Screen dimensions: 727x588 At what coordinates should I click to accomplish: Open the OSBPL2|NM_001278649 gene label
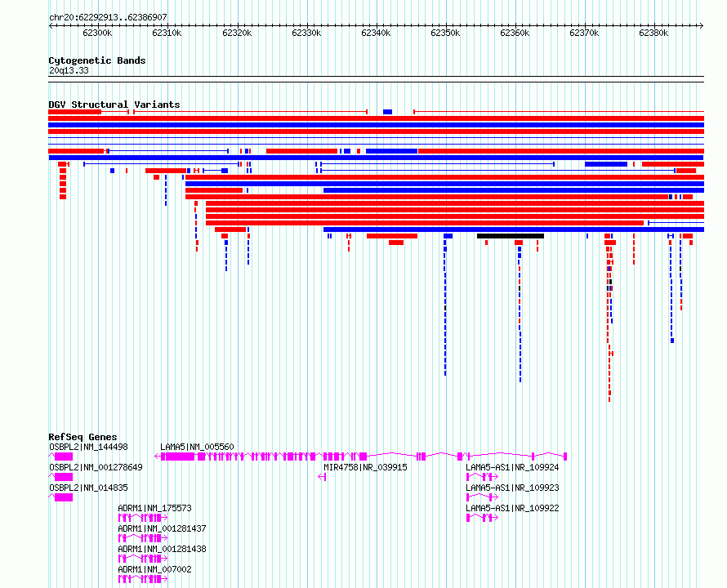(96, 467)
